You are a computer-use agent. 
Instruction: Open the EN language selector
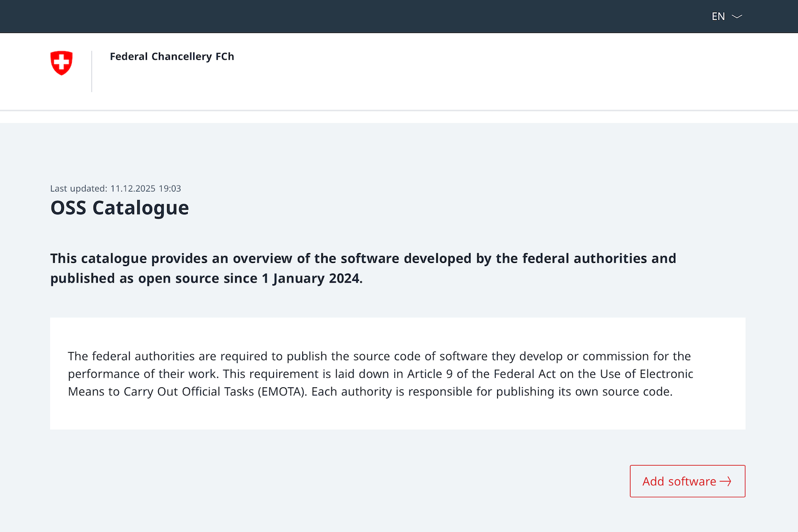718,16
